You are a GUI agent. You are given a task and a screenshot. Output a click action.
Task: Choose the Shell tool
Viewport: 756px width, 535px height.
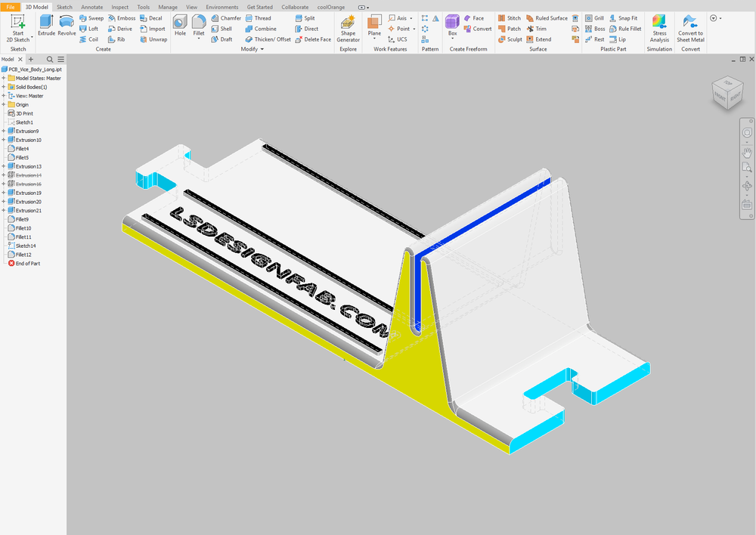[222, 29]
